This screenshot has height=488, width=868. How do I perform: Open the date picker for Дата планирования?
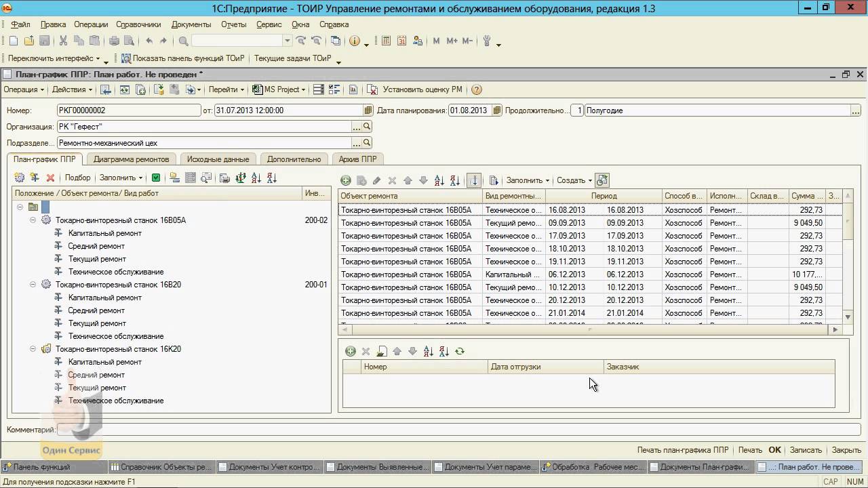(497, 110)
